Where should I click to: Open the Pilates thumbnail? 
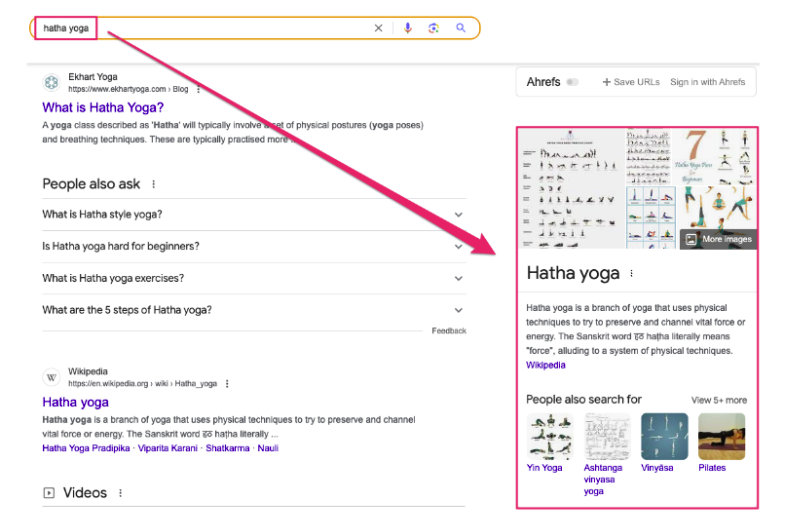722,436
